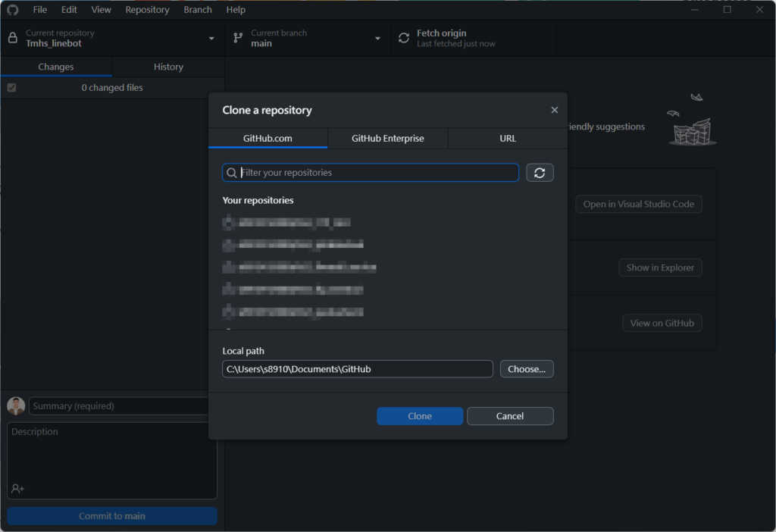
Task: Switch to the History tab
Action: pos(168,67)
